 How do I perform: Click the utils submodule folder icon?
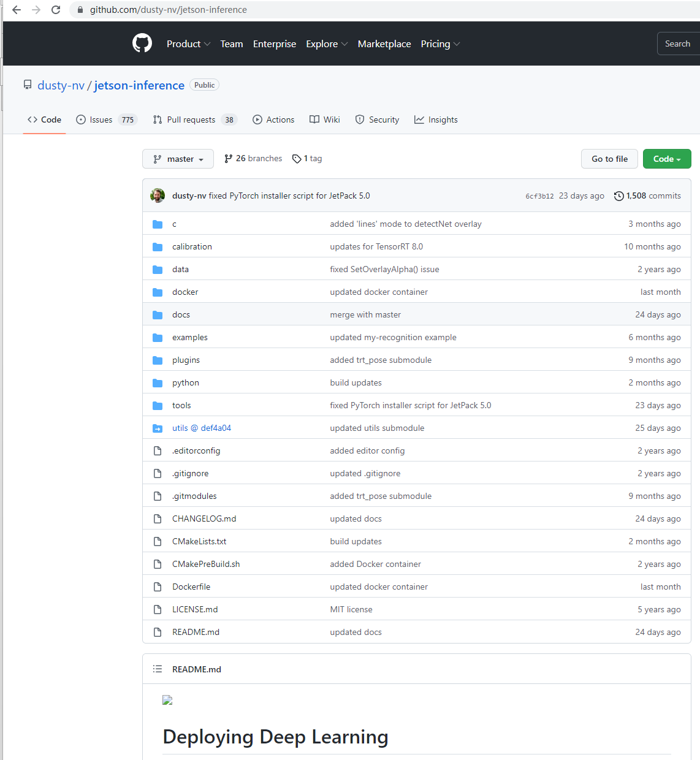coord(158,428)
